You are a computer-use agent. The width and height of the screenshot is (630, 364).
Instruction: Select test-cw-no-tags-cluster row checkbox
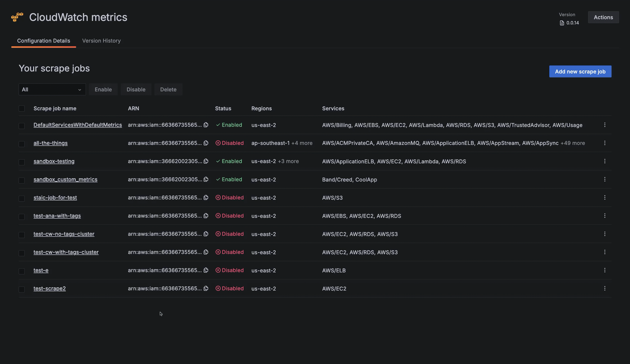[x=22, y=235]
